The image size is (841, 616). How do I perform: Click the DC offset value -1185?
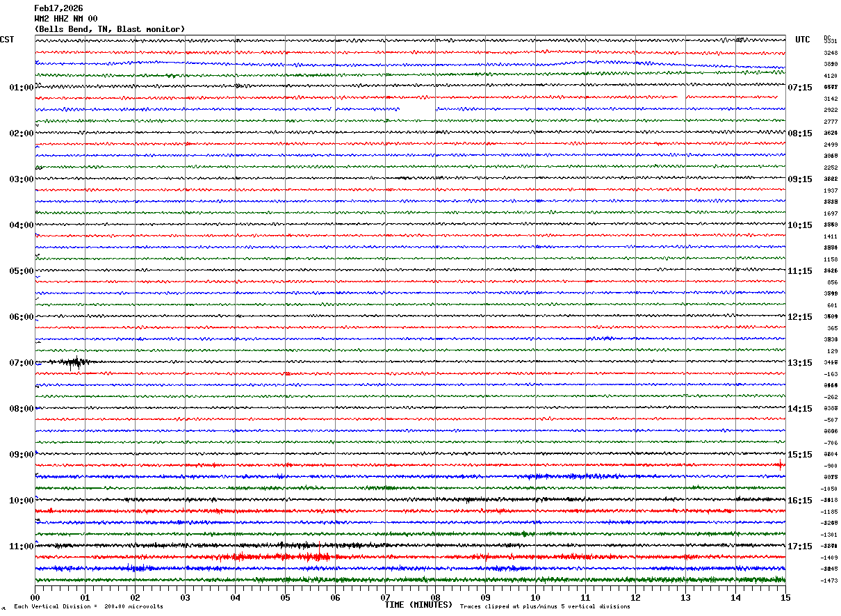(x=831, y=512)
